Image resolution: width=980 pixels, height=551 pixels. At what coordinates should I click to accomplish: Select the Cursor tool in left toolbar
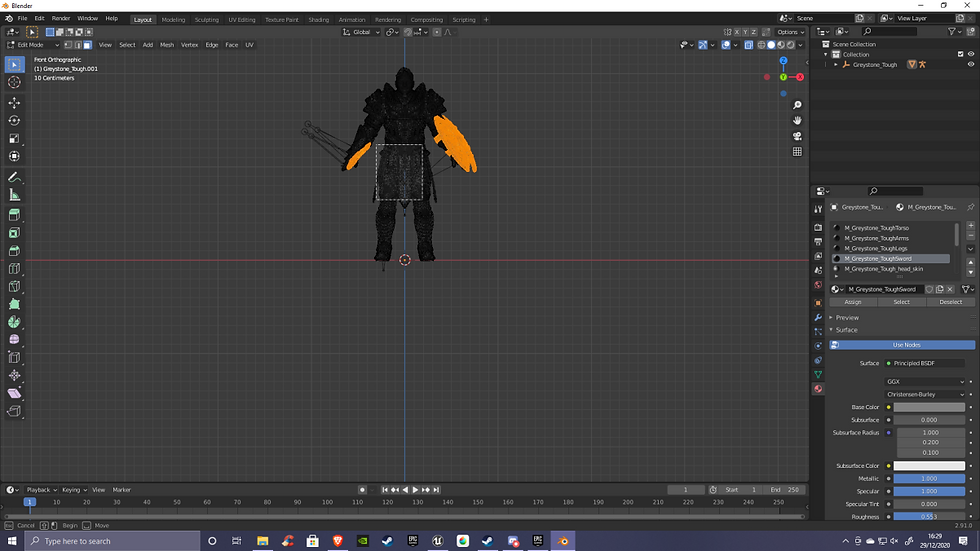14,82
